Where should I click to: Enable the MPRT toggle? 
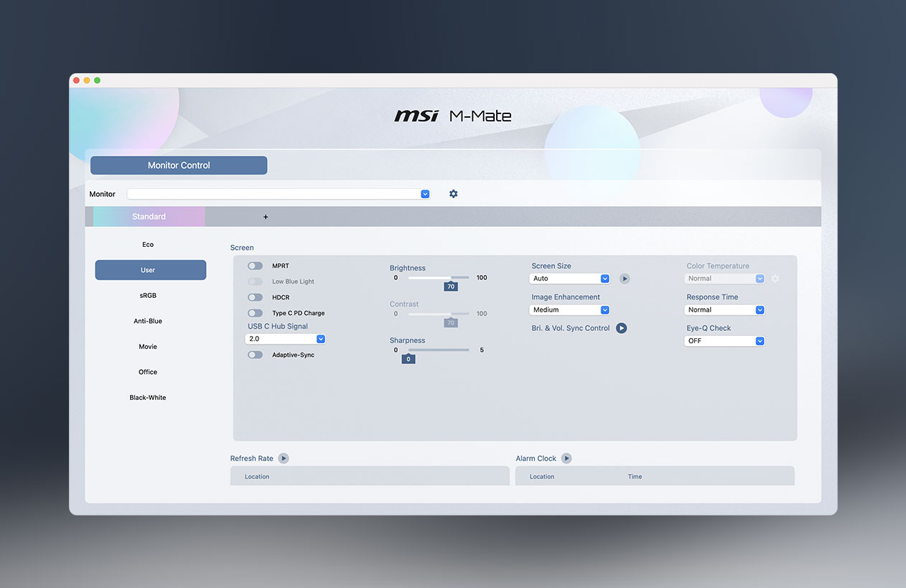tap(255, 266)
